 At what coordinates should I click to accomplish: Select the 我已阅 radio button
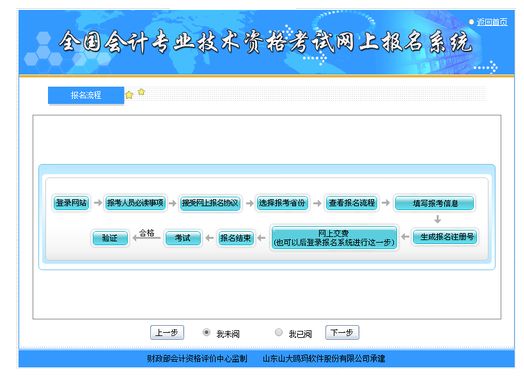(278, 332)
